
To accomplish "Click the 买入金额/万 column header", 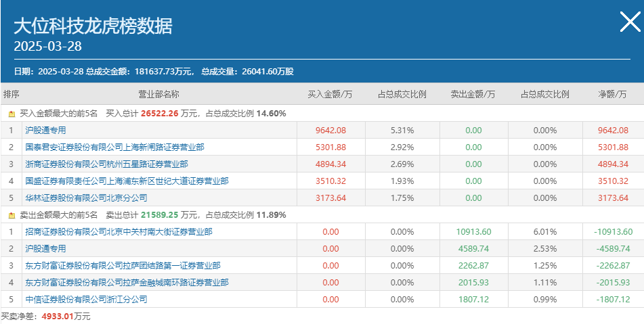I will coord(330,94).
